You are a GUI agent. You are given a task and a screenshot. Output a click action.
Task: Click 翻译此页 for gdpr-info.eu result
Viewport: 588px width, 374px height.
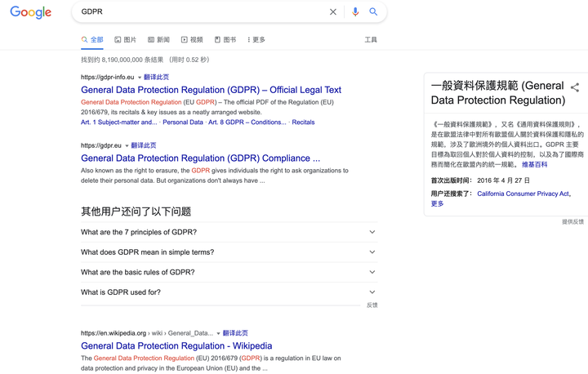tap(156, 78)
